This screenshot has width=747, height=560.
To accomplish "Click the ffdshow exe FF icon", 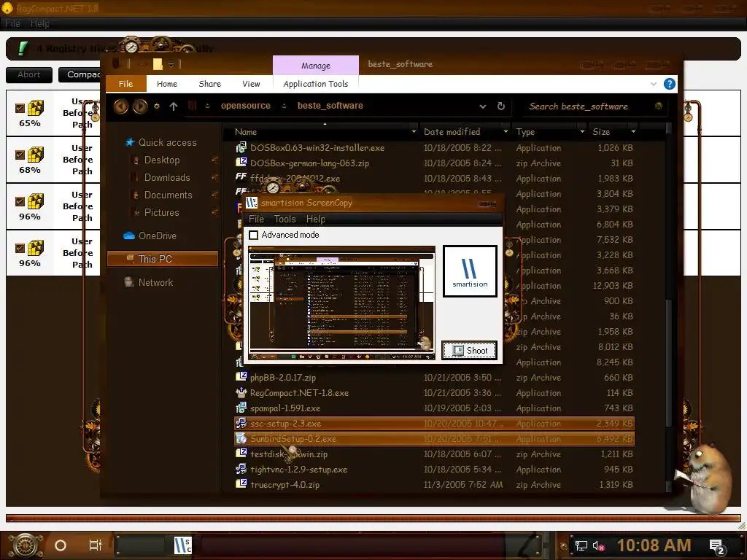I will coord(241,178).
